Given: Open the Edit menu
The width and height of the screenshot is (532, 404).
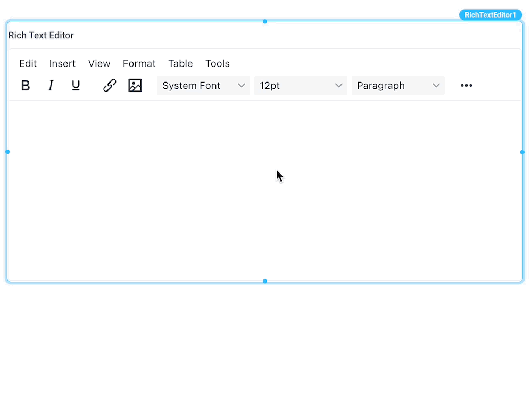Looking at the screenshot, I should pos(28,63).
